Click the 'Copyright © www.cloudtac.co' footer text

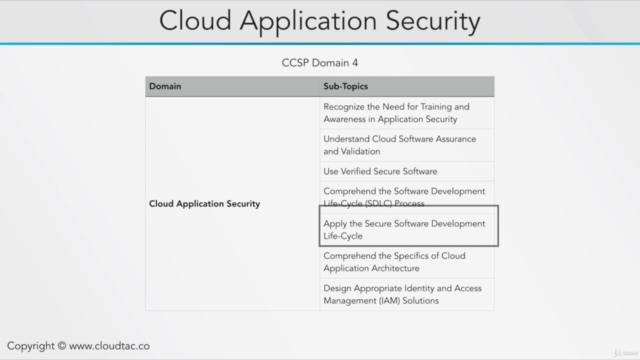click(x=78, y=346)
